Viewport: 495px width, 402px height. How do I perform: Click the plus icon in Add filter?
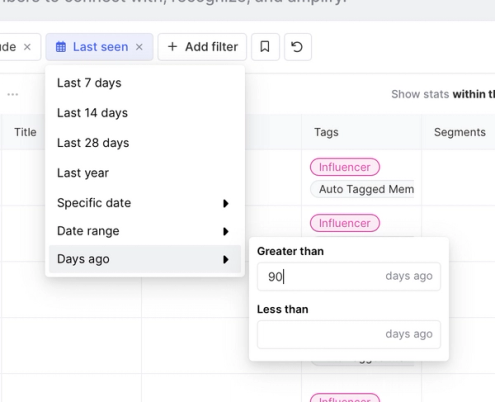tap(172, 47)
